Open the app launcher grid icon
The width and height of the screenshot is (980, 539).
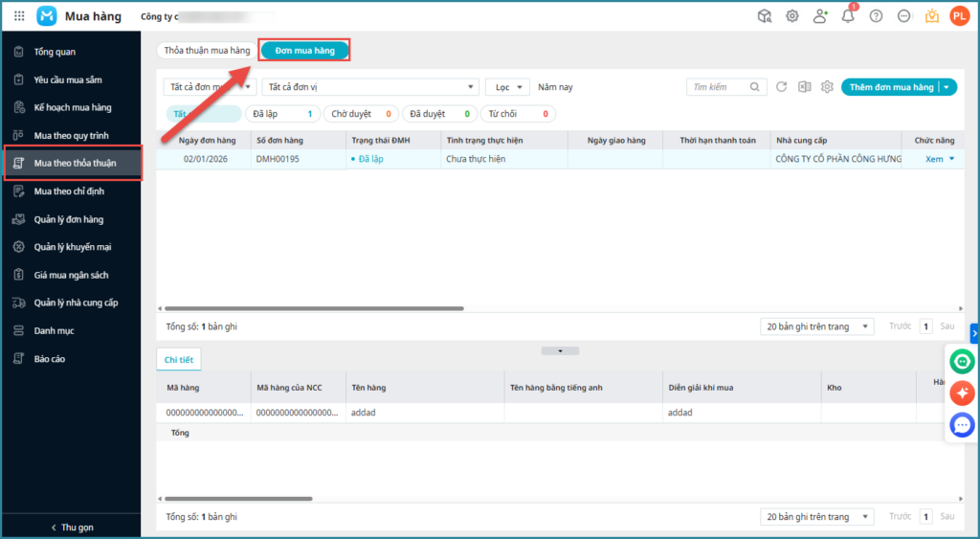coord(19,16)
